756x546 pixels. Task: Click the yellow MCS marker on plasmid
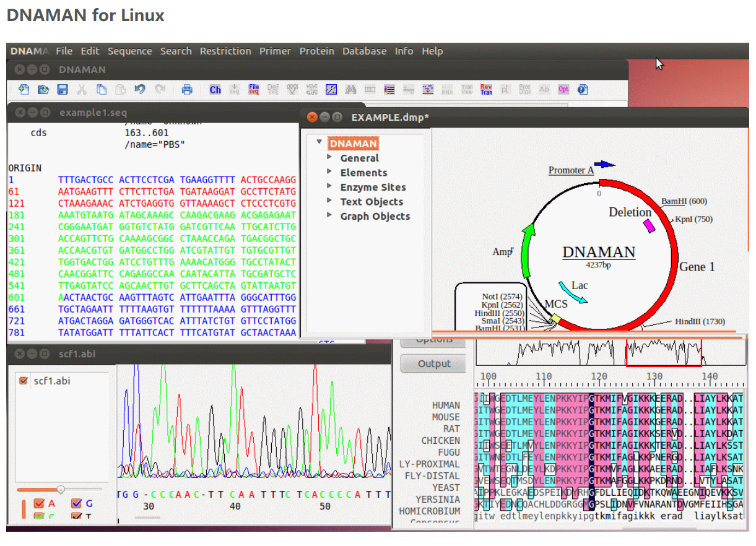coord(555,319)
